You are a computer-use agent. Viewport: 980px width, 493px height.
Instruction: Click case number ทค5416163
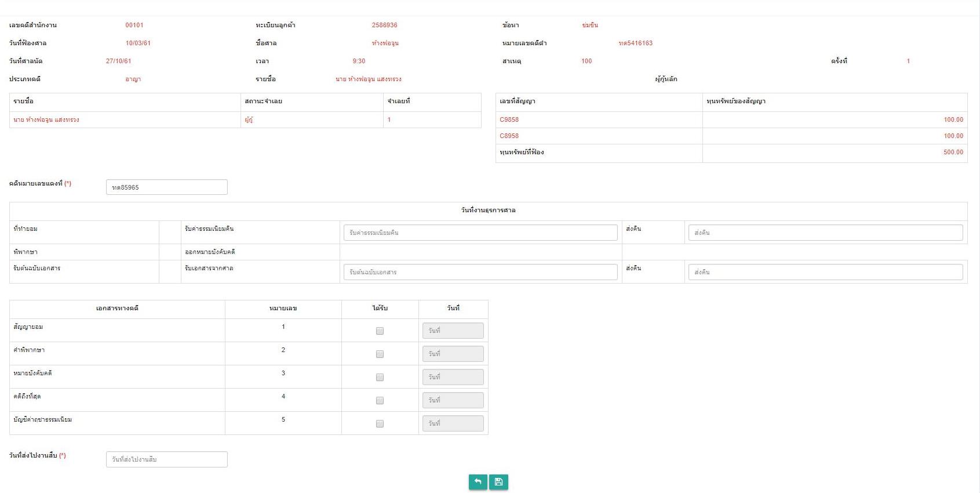[x=635, y=43]
